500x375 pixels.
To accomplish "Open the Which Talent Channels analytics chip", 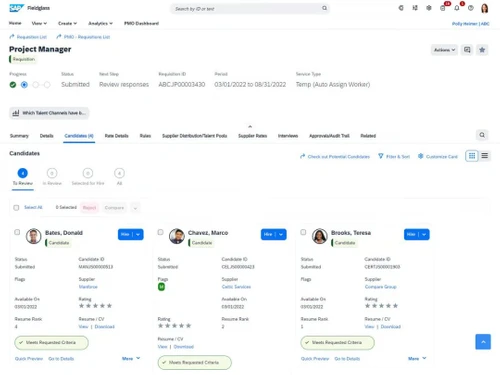I will tap(49, 113).
